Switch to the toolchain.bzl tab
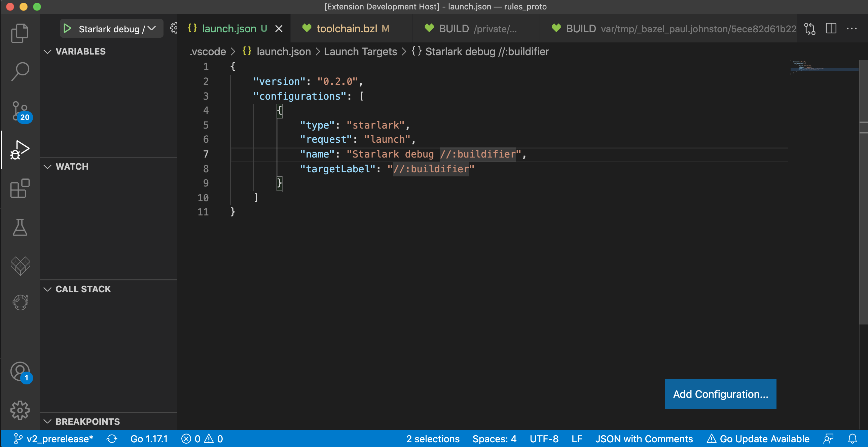The width and height of the screenshot is (868, 447). coord(347,29)
